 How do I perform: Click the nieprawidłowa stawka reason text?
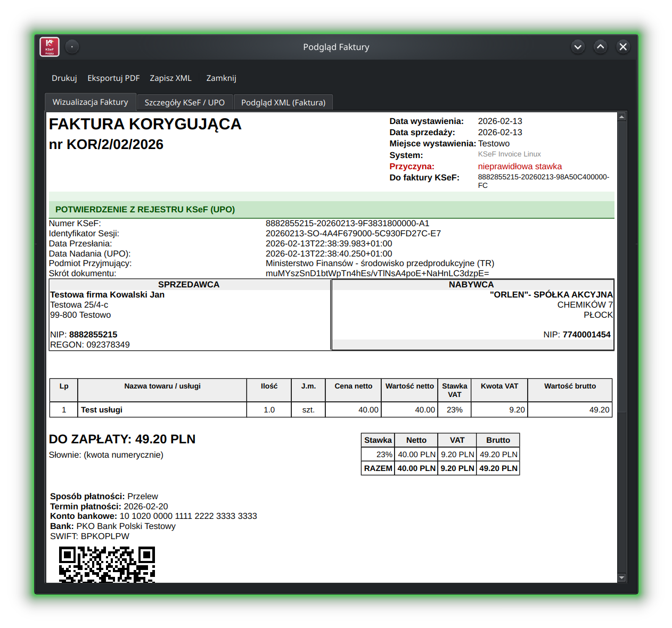(520, 166)
